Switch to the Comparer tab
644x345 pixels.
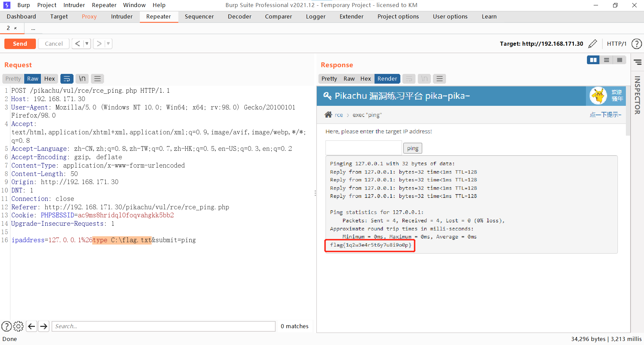click(279, 16)
